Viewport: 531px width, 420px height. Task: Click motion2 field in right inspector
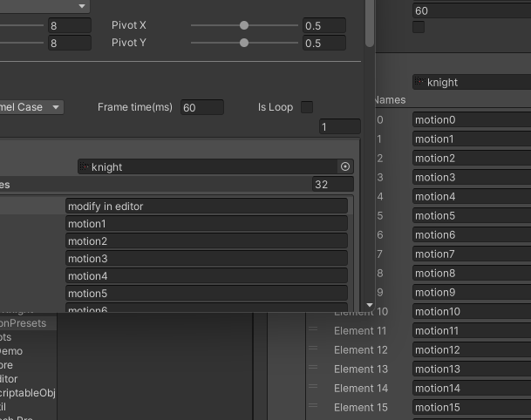coord(472,158)
